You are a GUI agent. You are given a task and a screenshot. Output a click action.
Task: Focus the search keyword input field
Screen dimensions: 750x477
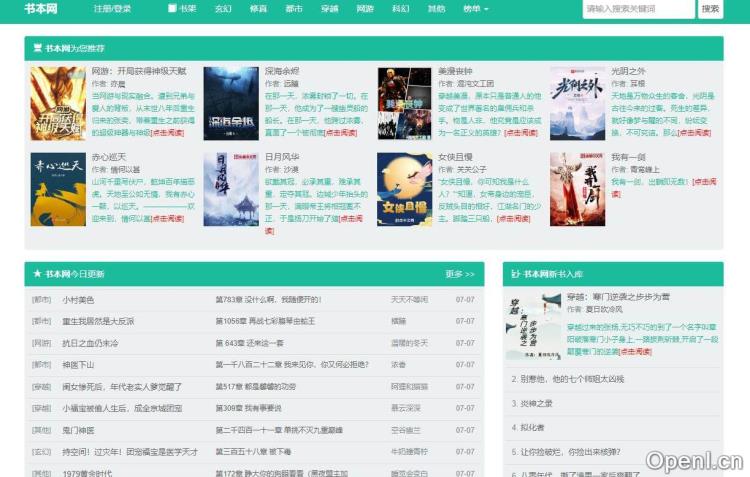pyautogui.click(x=637, y=9)
